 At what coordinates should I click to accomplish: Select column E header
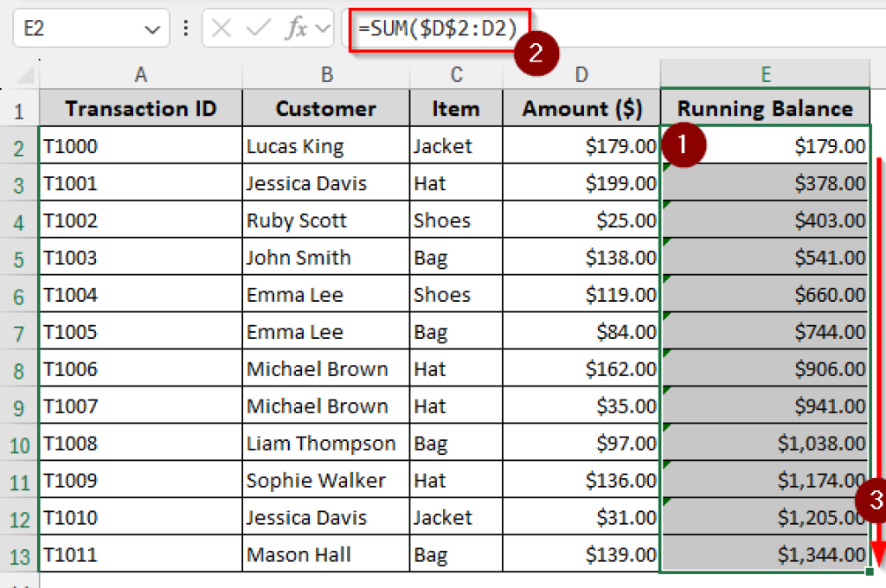[x=765, y=76]
